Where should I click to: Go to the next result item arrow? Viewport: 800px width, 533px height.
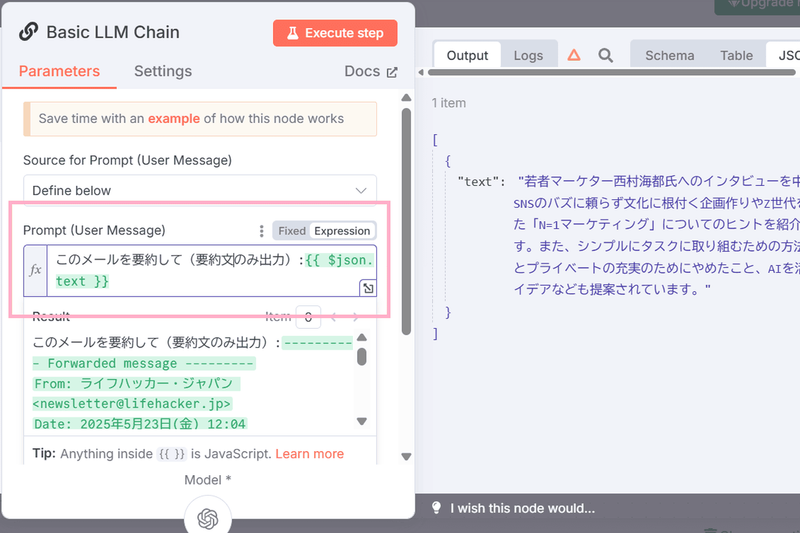pyautogui.click(x=356, y=317)
